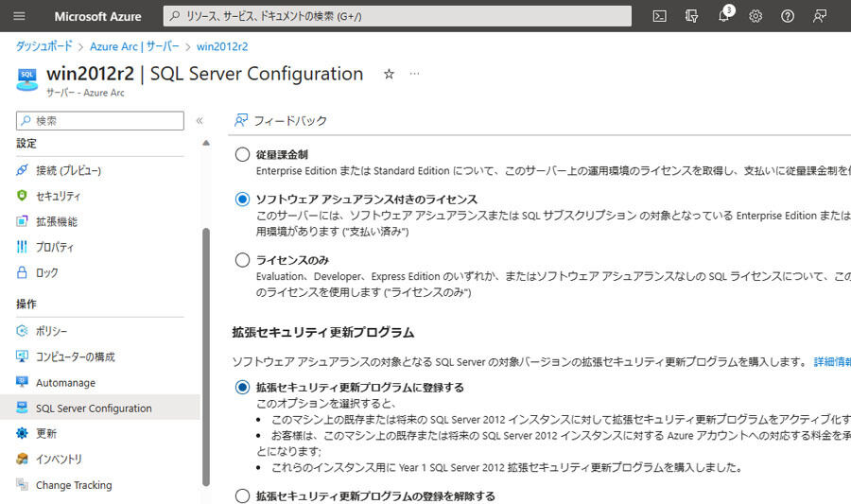The image size is (851, 504).
Task: Go to ダッシュボード breadcrumb link
Action: [x=43, y=46]
